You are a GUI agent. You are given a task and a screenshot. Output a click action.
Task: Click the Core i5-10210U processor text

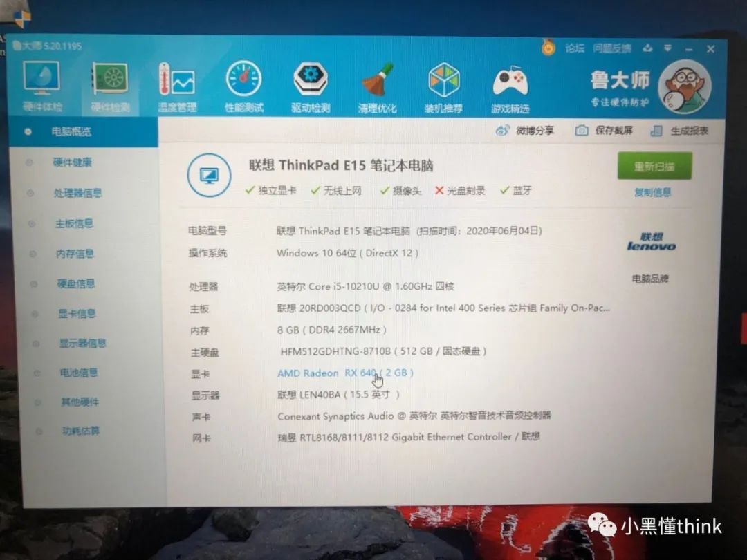click(x=365, y=287)
